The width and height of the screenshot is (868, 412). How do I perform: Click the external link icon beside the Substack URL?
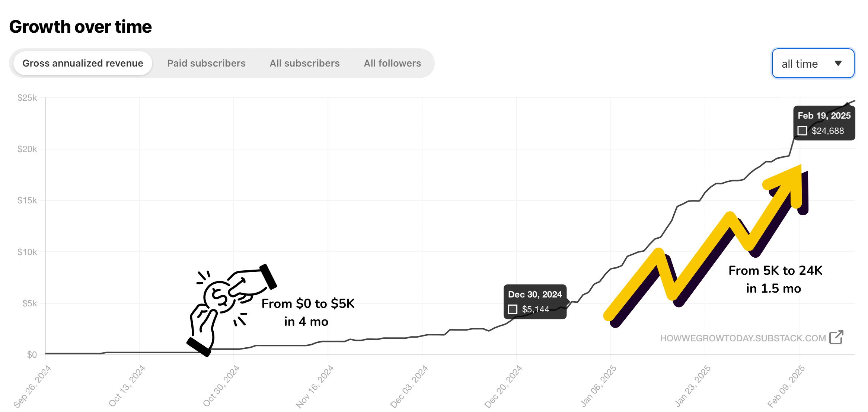coord(836,338)
